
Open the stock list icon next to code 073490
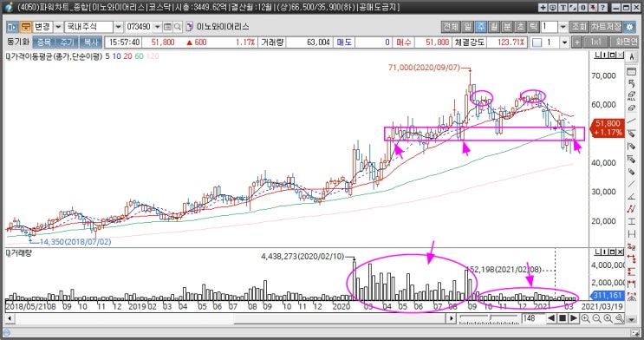[167, 27]
